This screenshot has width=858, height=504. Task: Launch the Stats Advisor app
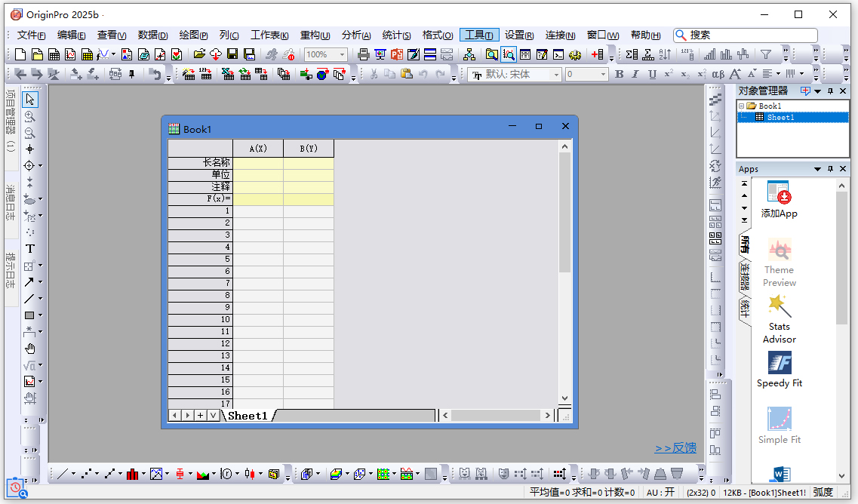click(x=780, y=318)
